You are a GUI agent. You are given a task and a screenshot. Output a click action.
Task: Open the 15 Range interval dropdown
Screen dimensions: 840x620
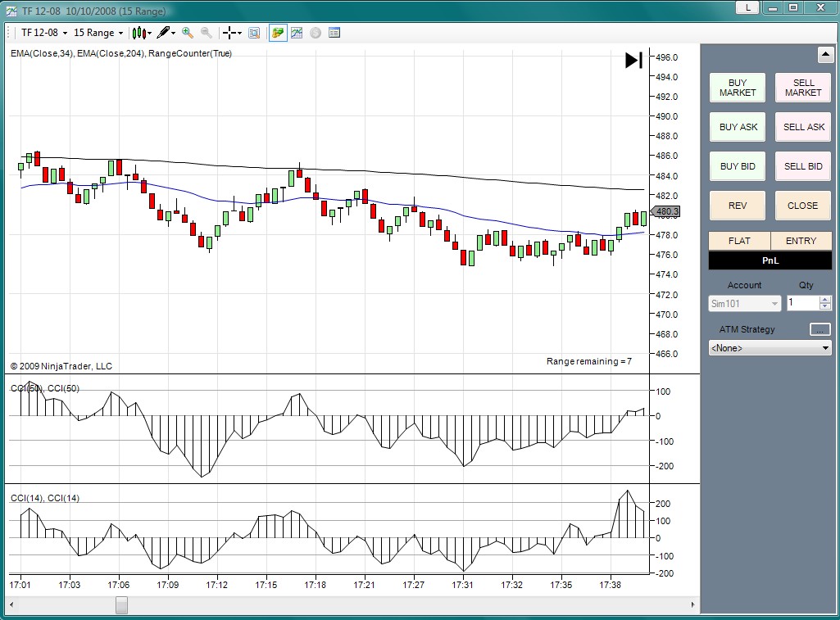(98, 33)
